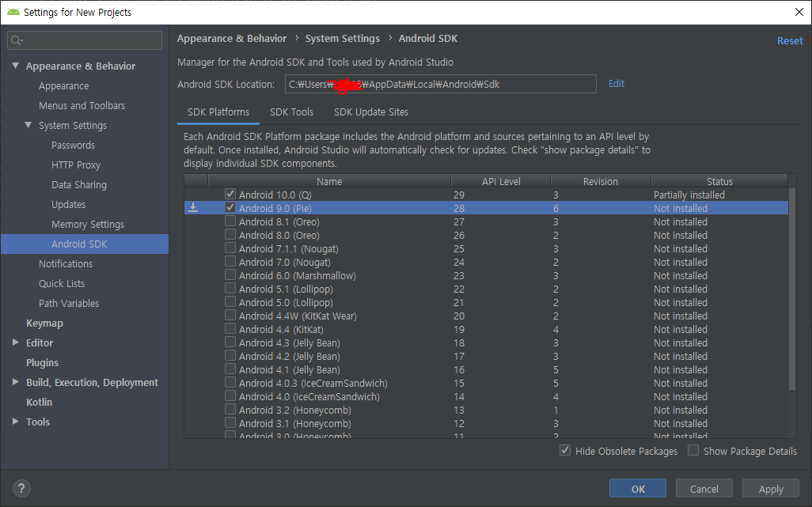Select Android 4.2 (Jelly Bean) row
812x507 pixels.
(486, 357)
